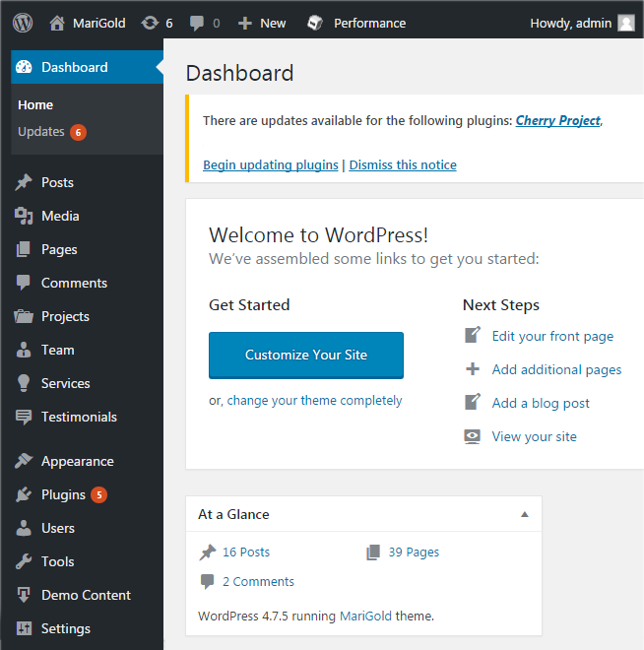Image resolution: width=644 pixels, height=650 pixels.
Task: Click the Cherry Project plugin link
Action: coord(557,120)
